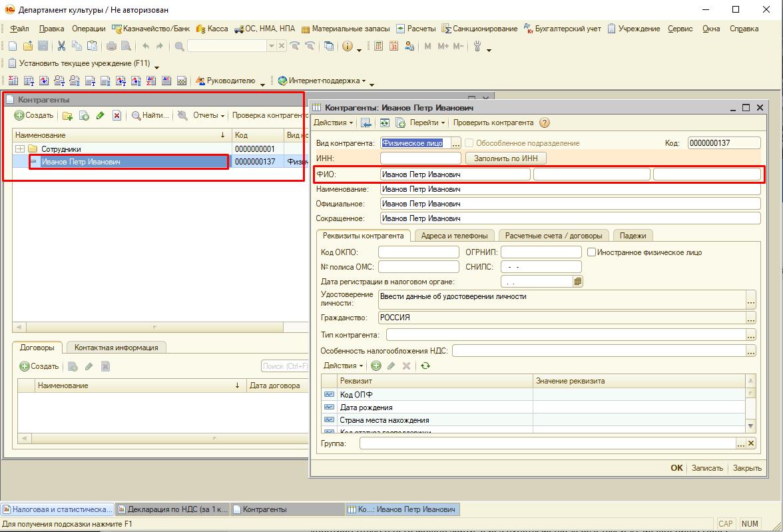Open the Казначейство/Банк menu

point(151,29)
